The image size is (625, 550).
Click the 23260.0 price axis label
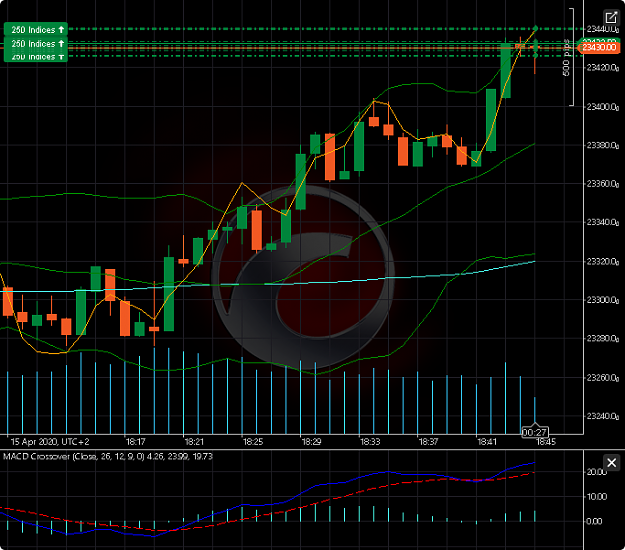click(x=602, y=377)
